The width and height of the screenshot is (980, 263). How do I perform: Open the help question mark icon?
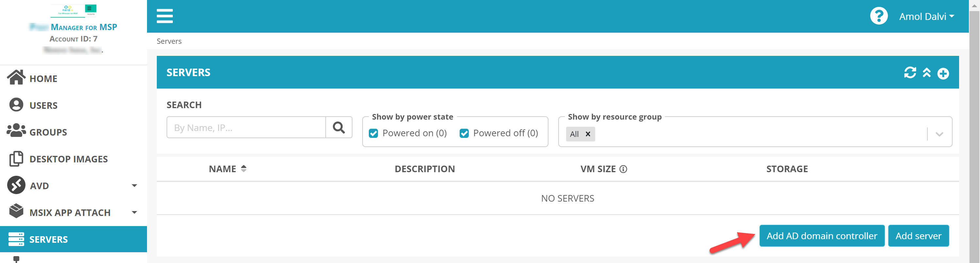pyautogui.click(x=878, y=16)
